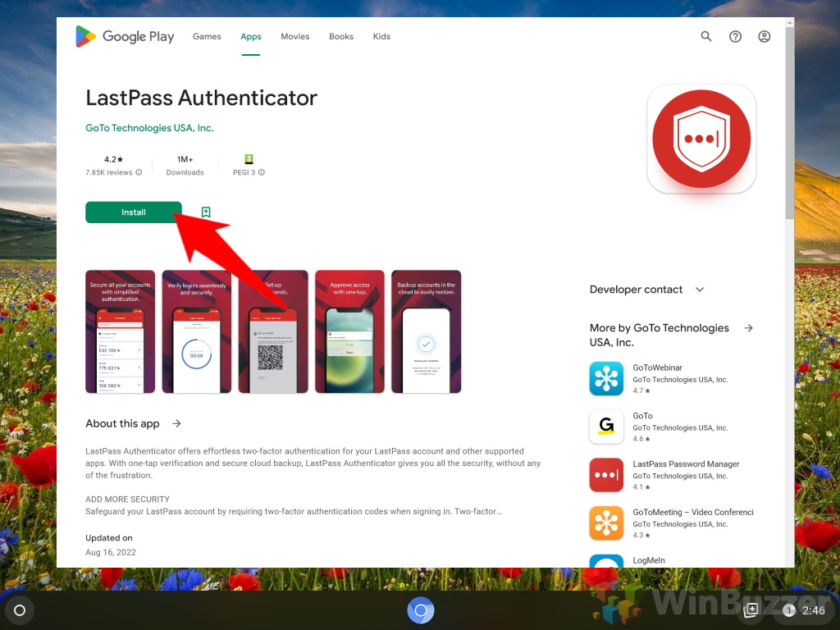Switch to the Books tab
Viewport: 840px width, 630px height.
pos(341,36)
